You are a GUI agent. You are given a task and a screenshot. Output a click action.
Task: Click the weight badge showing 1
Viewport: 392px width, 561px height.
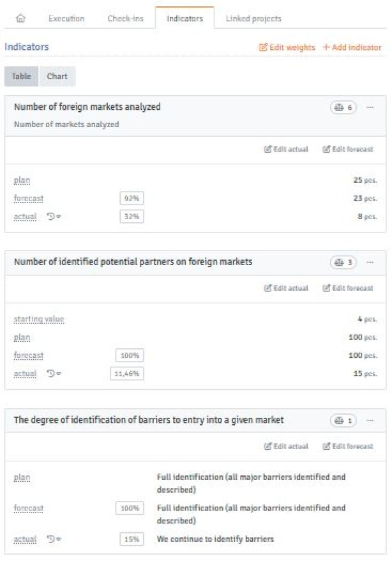pos(343,420)
